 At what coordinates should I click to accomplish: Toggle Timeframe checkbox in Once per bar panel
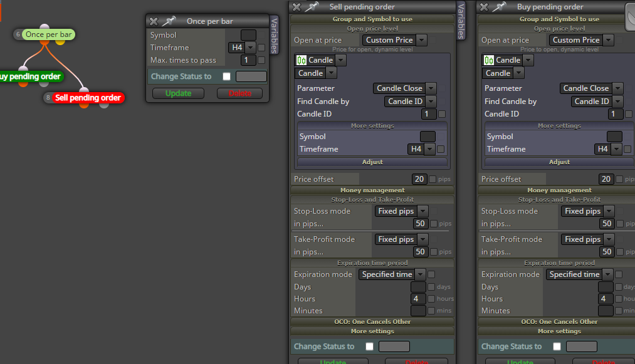point(261,48)
